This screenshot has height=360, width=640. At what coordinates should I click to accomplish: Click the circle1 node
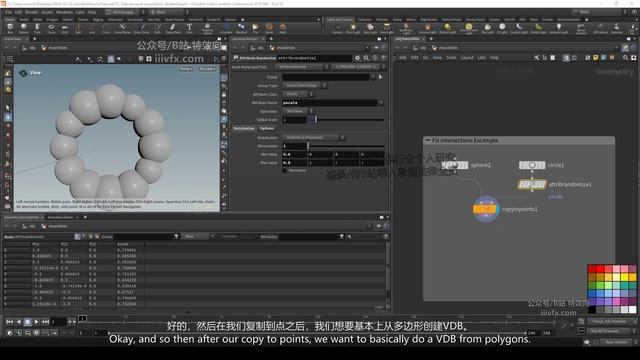click(532, 165)
